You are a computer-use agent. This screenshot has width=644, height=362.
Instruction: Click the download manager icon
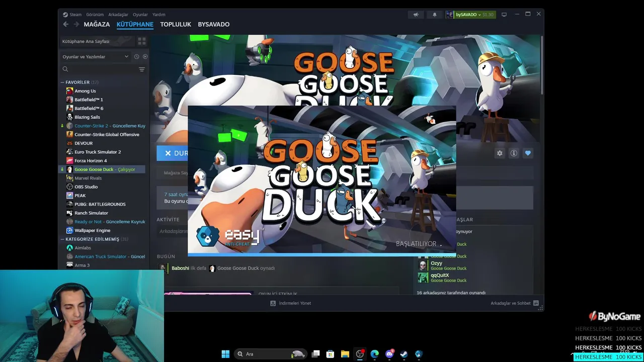coord(273,303)
